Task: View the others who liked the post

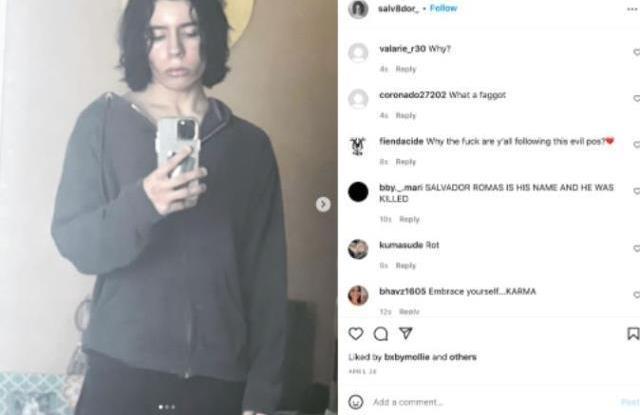Action: point(463,357)
